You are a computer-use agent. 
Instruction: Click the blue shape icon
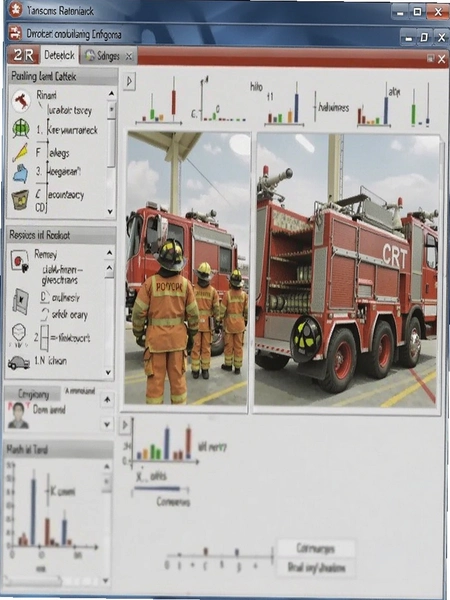20,173
